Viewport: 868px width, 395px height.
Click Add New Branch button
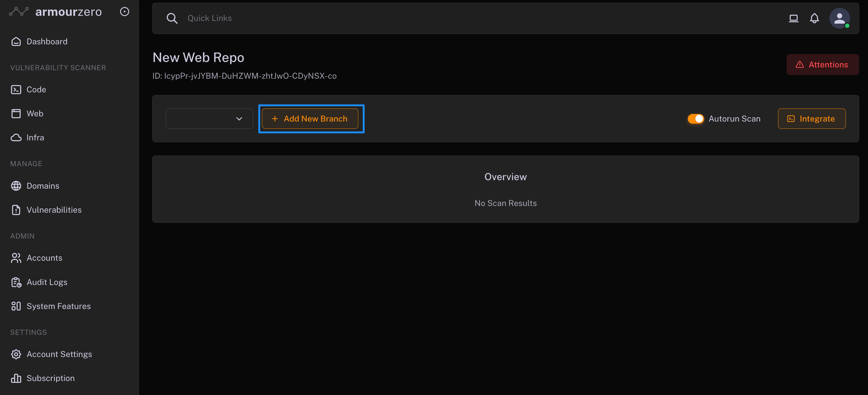click(310, 119)
